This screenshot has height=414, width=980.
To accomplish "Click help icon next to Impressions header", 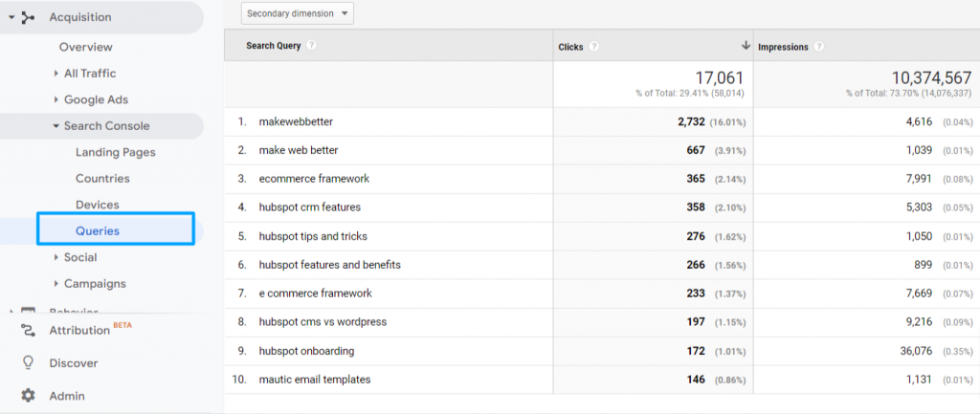I will 819,47.
